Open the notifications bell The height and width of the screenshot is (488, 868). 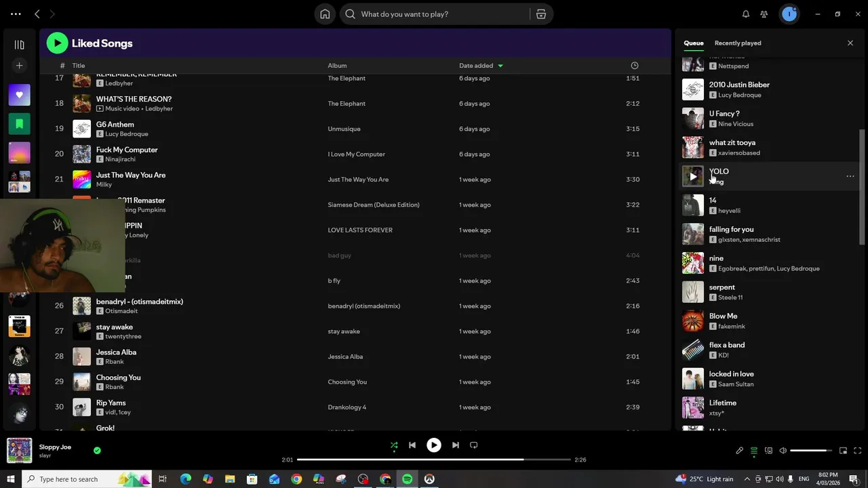click(x=746, y=14)
